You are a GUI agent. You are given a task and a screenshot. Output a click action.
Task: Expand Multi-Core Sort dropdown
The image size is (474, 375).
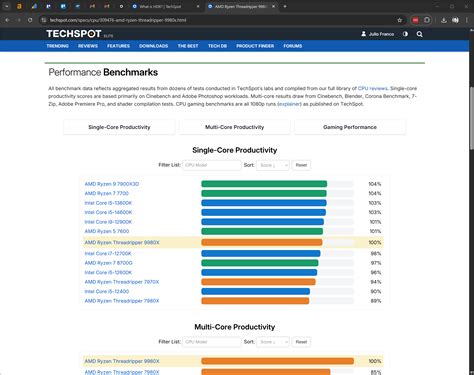tap(273, 342)
